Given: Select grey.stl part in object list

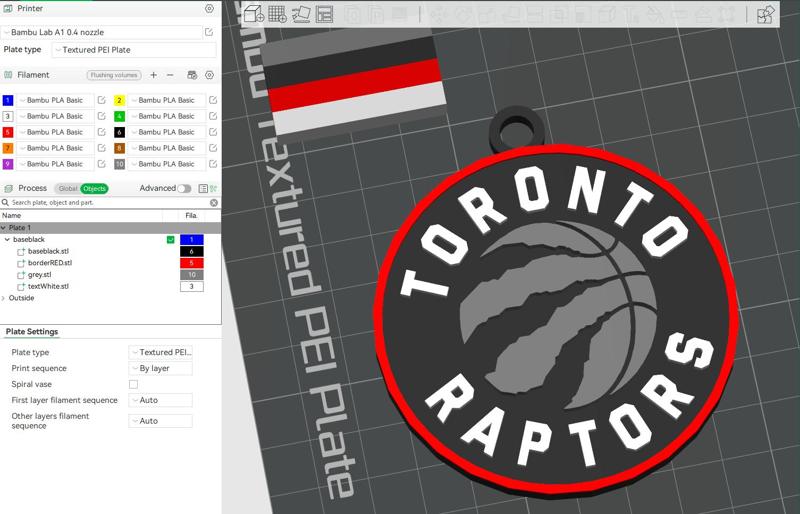Looking at the screenshot, I should [39, 275].
